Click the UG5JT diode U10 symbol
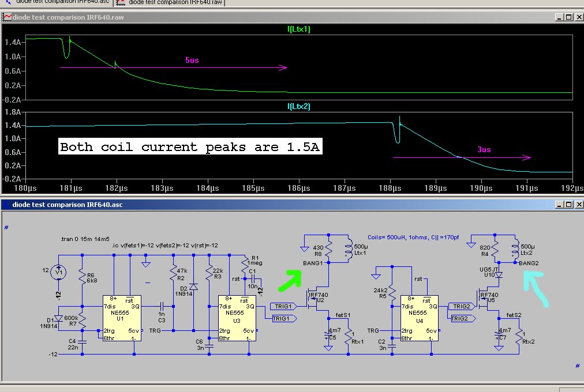 point(500,275)
